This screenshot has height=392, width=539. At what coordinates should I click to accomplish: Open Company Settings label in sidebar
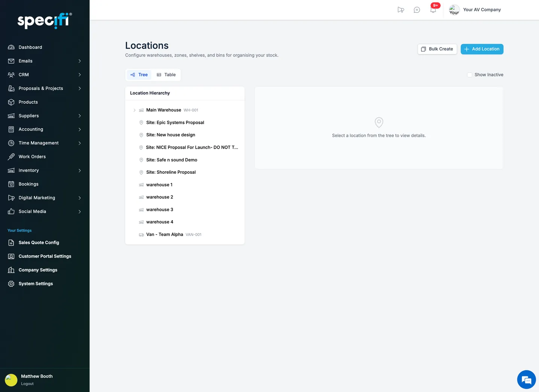pyautogui.click(x=38, y=270)
